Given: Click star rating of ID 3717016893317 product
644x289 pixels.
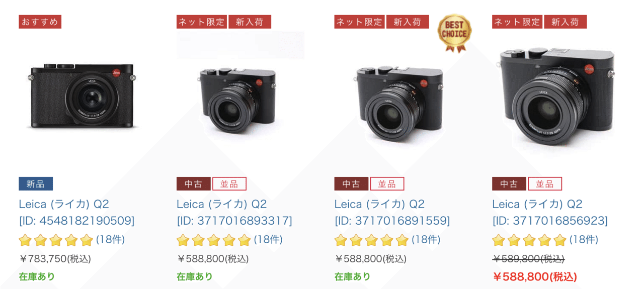Looking at the screenshot, I should pyautogui.click(x=214, y=240).
